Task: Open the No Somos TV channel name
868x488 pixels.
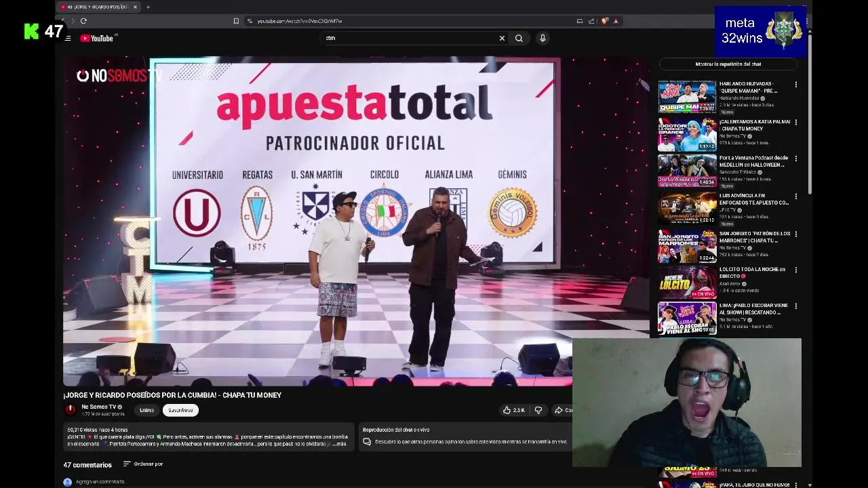Action: click(x=98, y=407)
